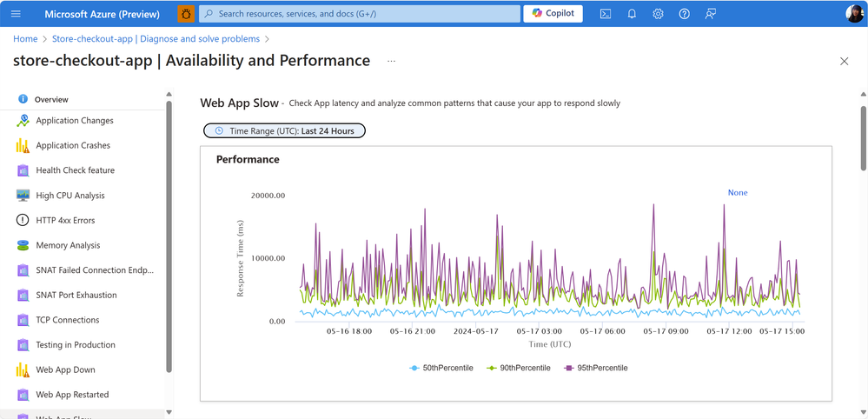Click the main pane scroll up arrow

[x=863, y=94]
